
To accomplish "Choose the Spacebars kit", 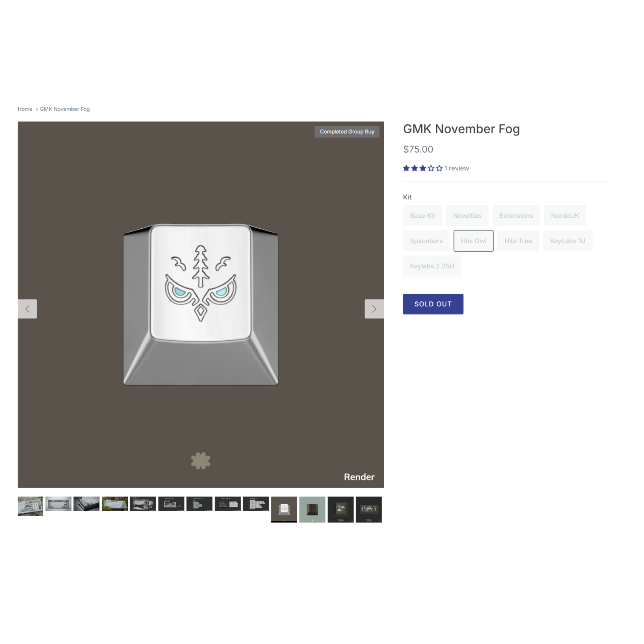I will (426, 241).
